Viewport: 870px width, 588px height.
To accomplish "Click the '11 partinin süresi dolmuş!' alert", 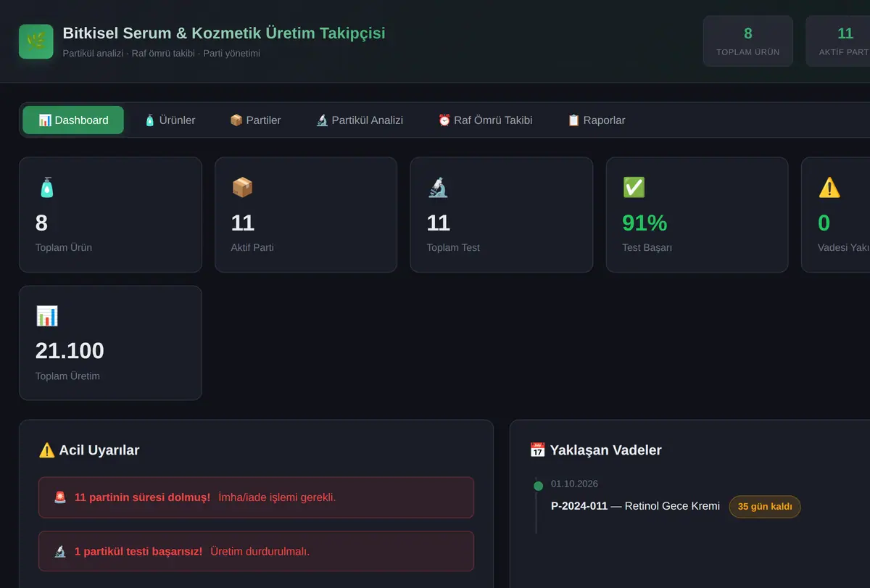I will [x=256, y=497].
